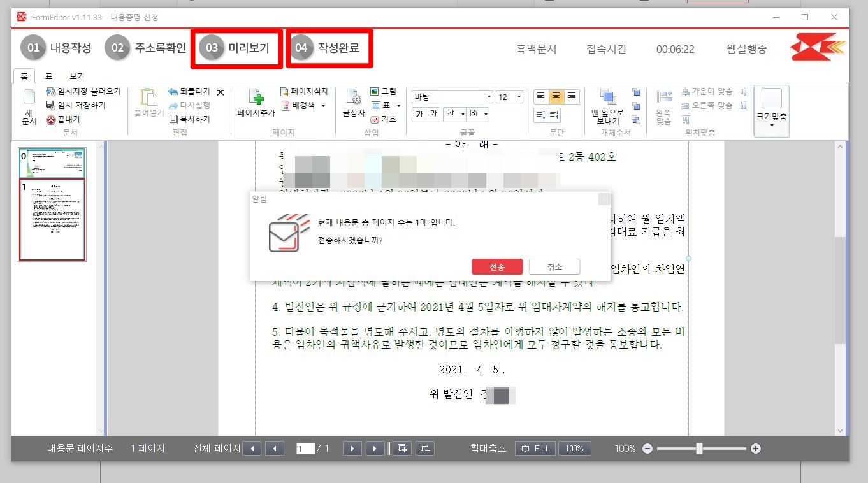
Task: Align paragraph left
Action: tap(541, 96)
